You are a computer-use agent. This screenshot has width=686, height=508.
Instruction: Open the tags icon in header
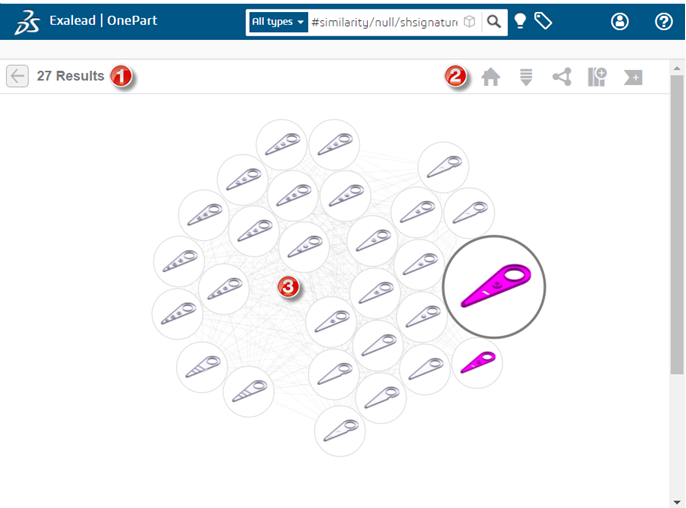point(543,21)
